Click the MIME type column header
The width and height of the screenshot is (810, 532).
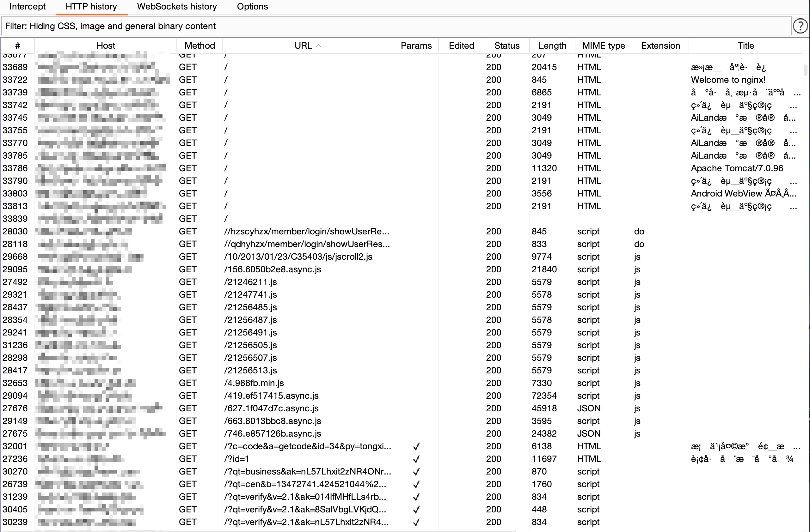(x=603, y=46)
